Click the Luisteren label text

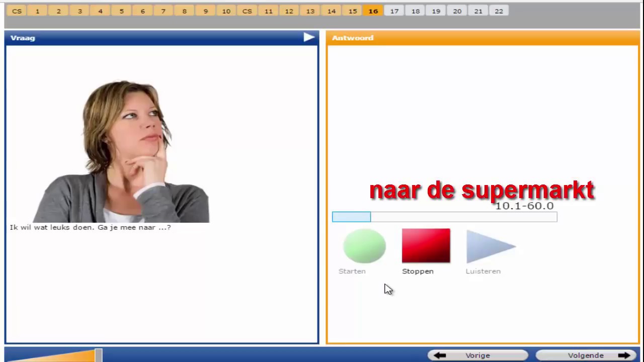point(483,271)
